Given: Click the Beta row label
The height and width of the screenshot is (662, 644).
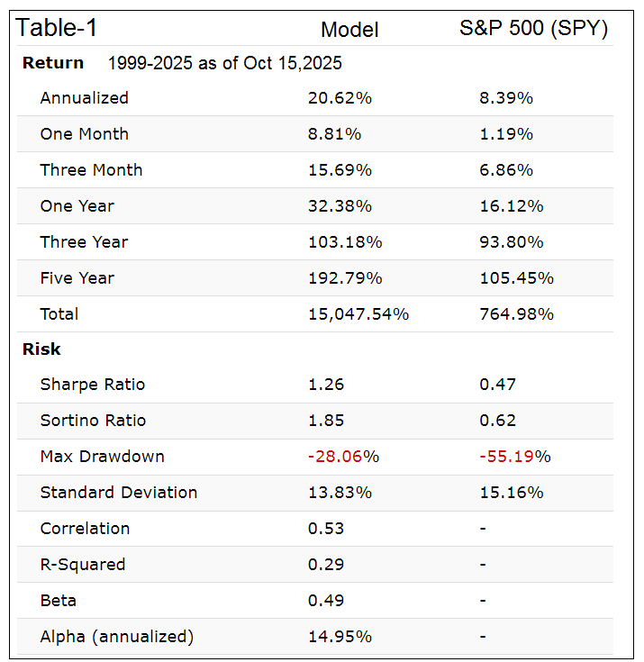Looking at the screenshot, I should [x=59, y=601].
